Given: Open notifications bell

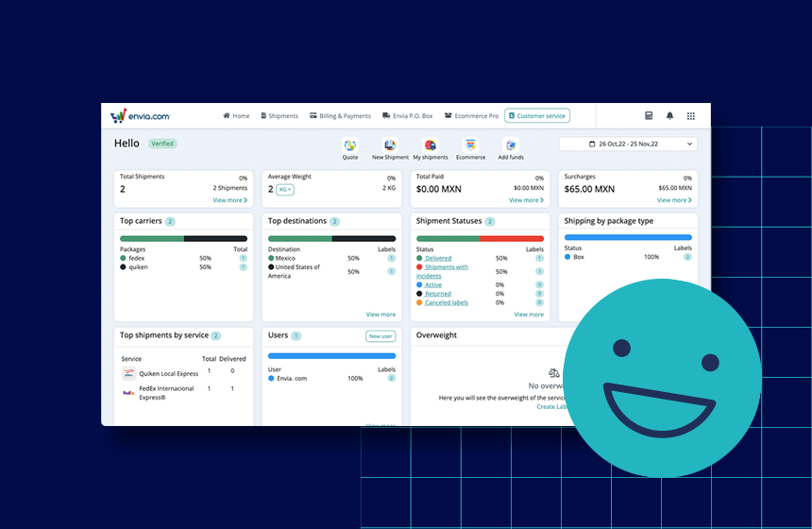Looking at the screenshot, I should point(669,115).
